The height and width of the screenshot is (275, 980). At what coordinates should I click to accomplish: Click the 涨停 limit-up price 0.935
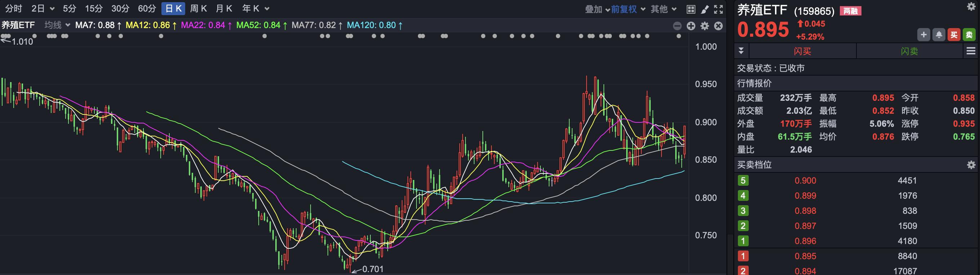[x=964, y=123]
